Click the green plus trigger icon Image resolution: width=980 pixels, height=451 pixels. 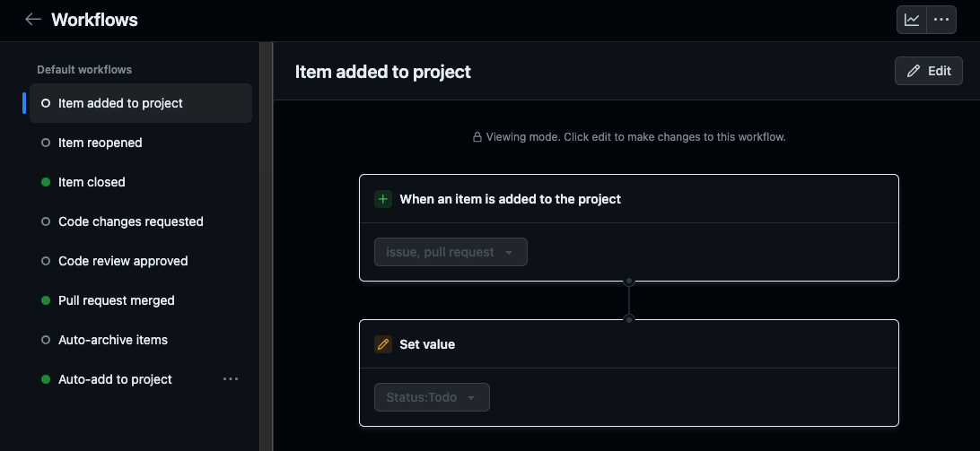coord(383,199)
